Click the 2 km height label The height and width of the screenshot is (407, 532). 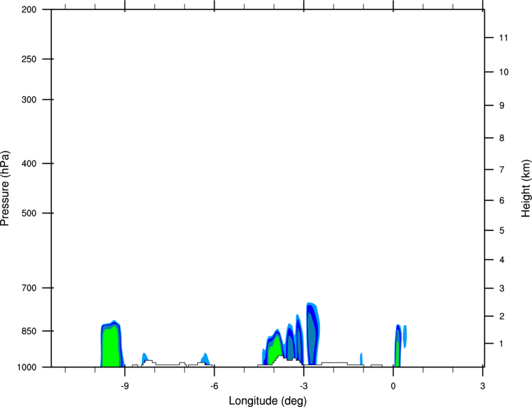tap(502, 316)
